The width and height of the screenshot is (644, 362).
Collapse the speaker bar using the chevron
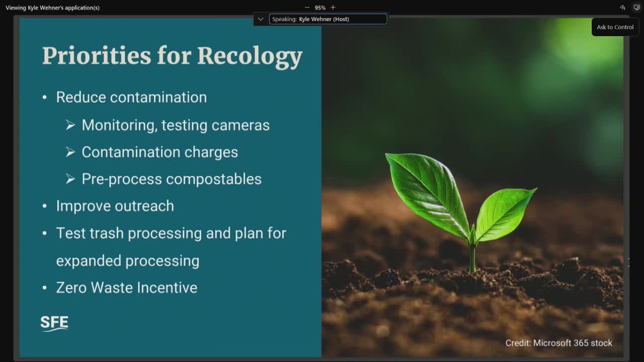pos(261,19)
